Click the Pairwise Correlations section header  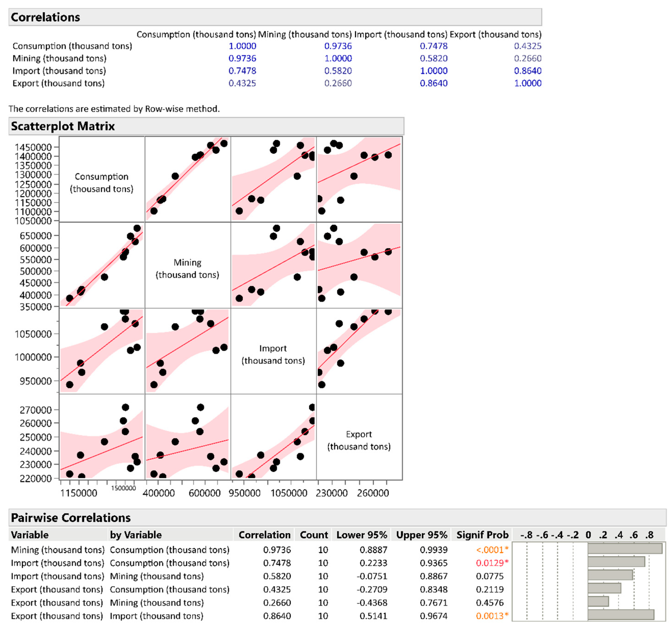click(337, 517)
